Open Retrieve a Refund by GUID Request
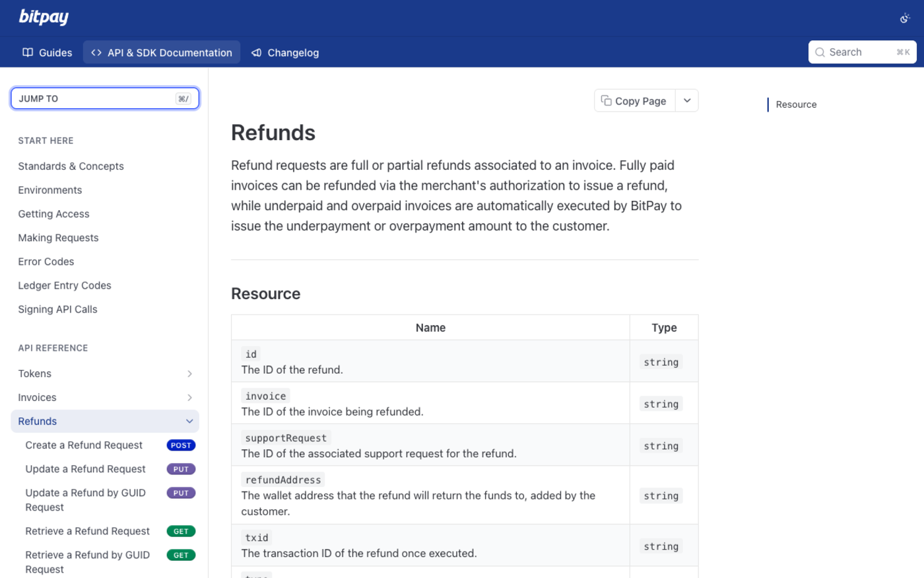924x578 pixels. coord(88,562)
